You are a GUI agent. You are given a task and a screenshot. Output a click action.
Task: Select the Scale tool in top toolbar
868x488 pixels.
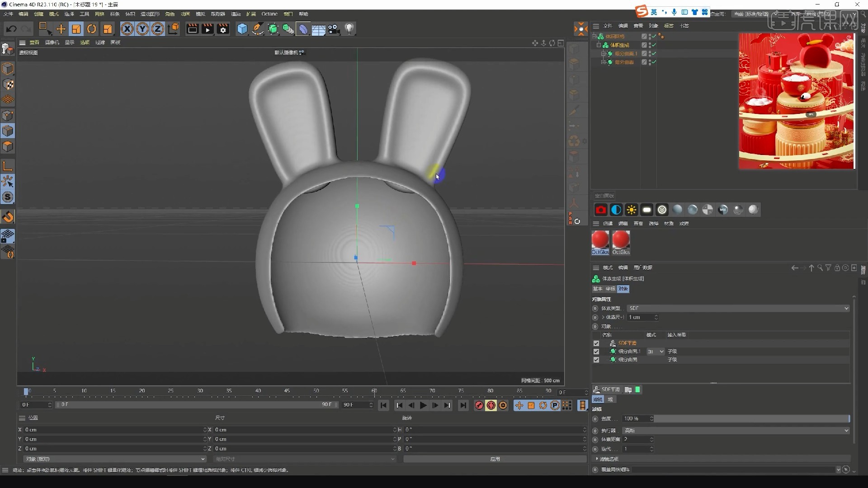pos(76,29)
